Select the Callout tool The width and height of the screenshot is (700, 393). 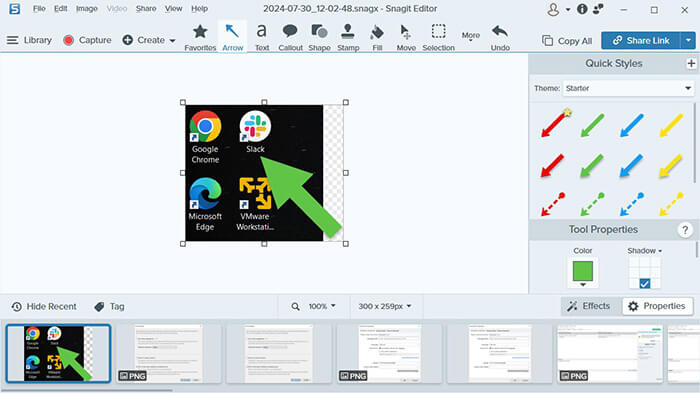290,38
